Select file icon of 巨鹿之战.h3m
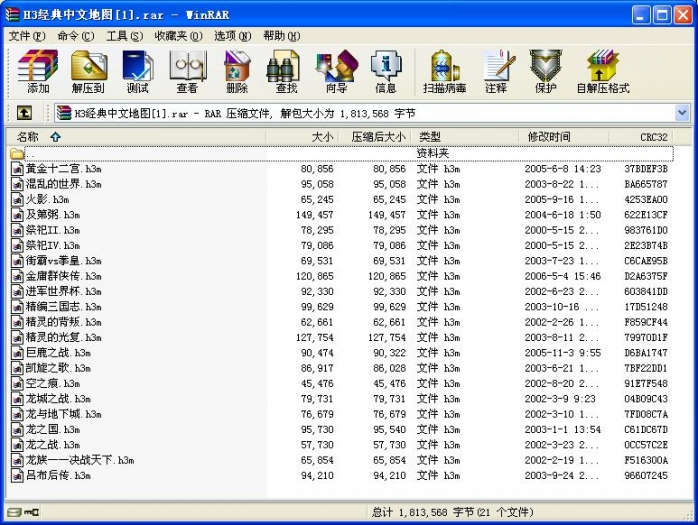The height and width of the screenshot is (525, 698). coord(17,353)
